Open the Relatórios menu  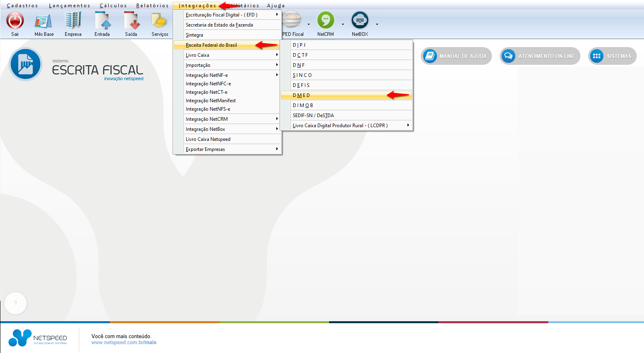tap(152, 6)
